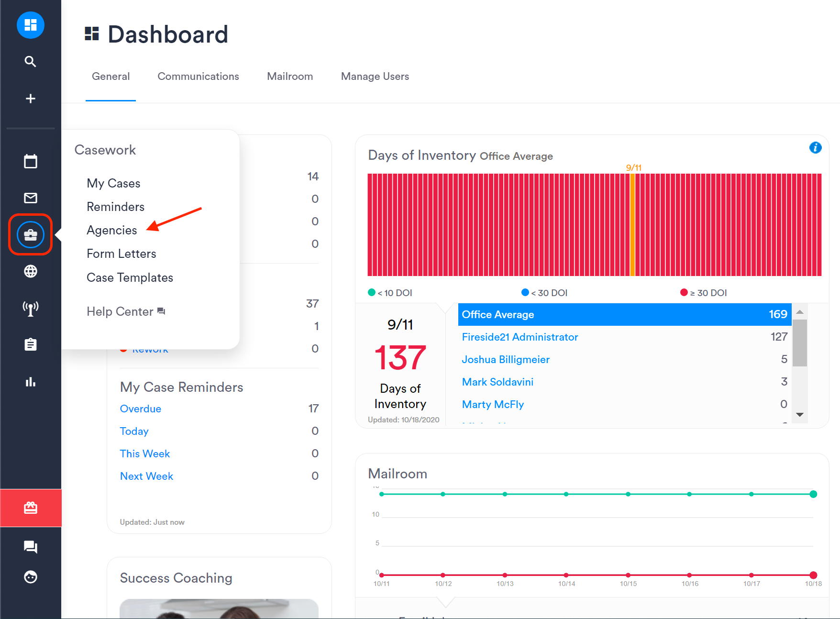Open the chat bubbles icon
Viewport: 840px width, 619px height.
coord(31,546)
